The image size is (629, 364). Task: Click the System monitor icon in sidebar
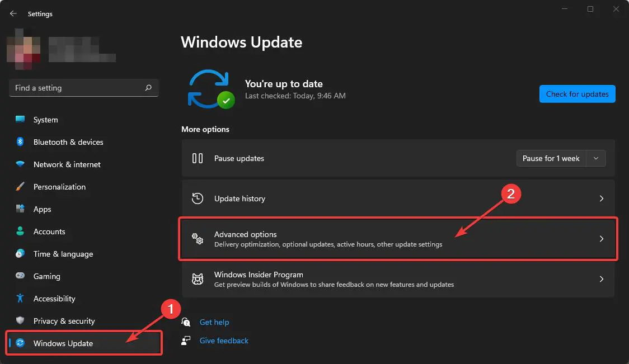click(20, 120)
